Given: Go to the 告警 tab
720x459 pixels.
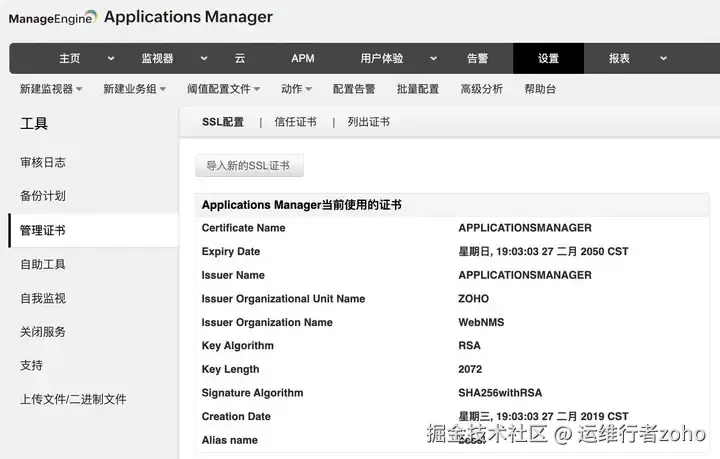Looking at the screenshot, I should pyautogui.click(x=477, y=58).
